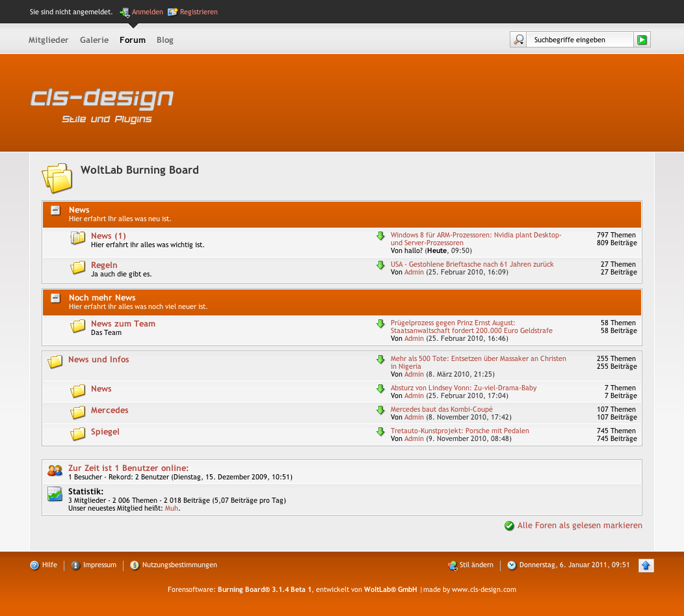Open the Mitglieder menu item
The width and height of the screenshot is (684, 616).
point(48,40)
